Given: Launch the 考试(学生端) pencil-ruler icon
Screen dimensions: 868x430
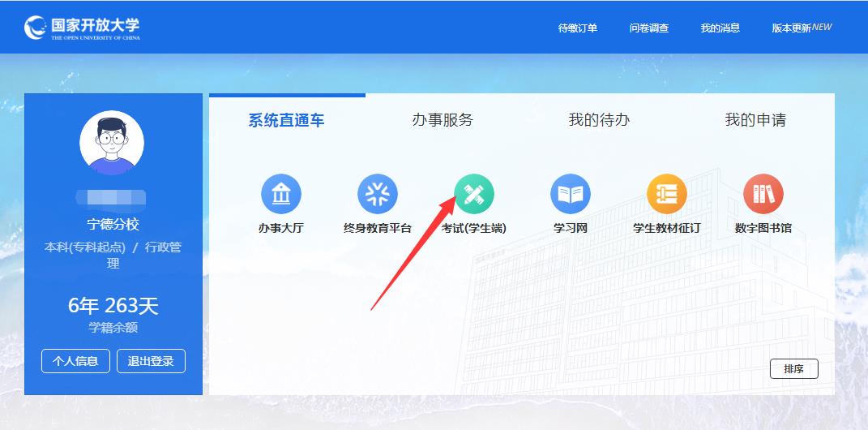Looking at the screenshot, I should 474,194.
